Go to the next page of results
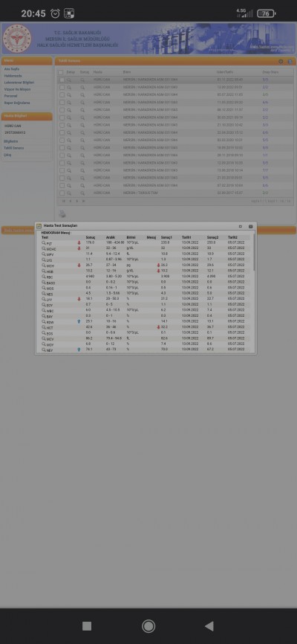Screen dimensions: 297x644 click(x=77, y=202)
